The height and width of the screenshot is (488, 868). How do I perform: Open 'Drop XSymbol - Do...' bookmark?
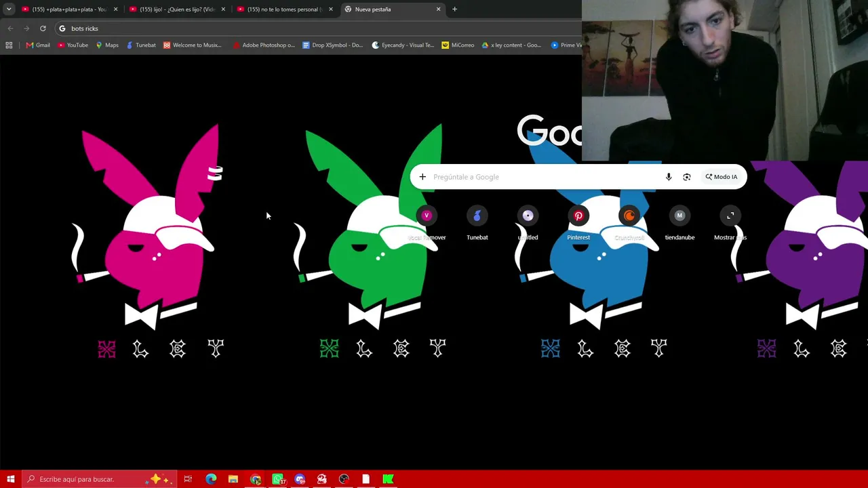coord(332,45)
